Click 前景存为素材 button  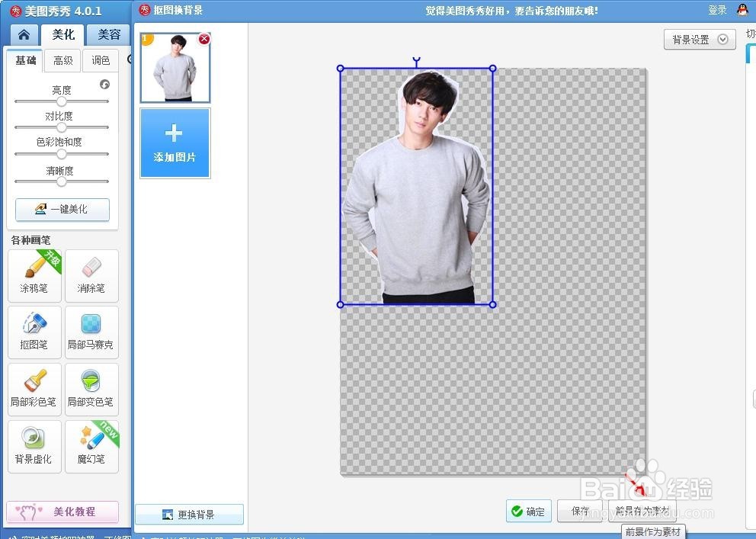[642, 511]
